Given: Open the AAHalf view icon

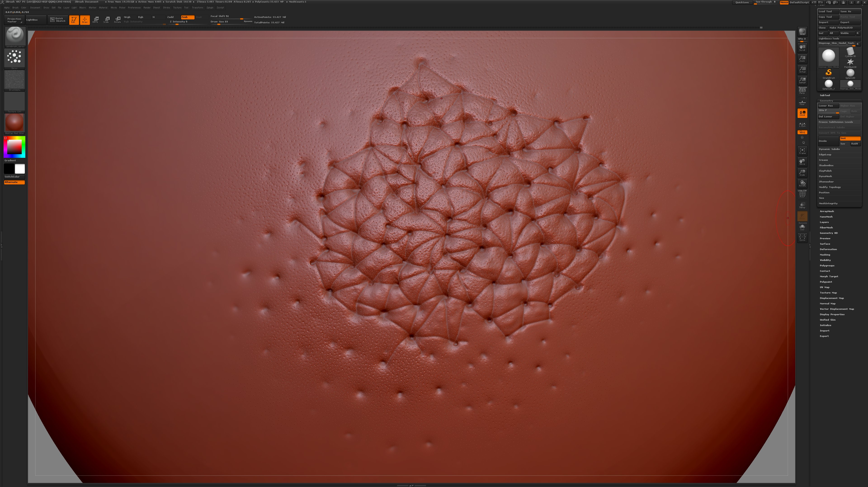Looking at the screenshot, I should pos(802,80).
